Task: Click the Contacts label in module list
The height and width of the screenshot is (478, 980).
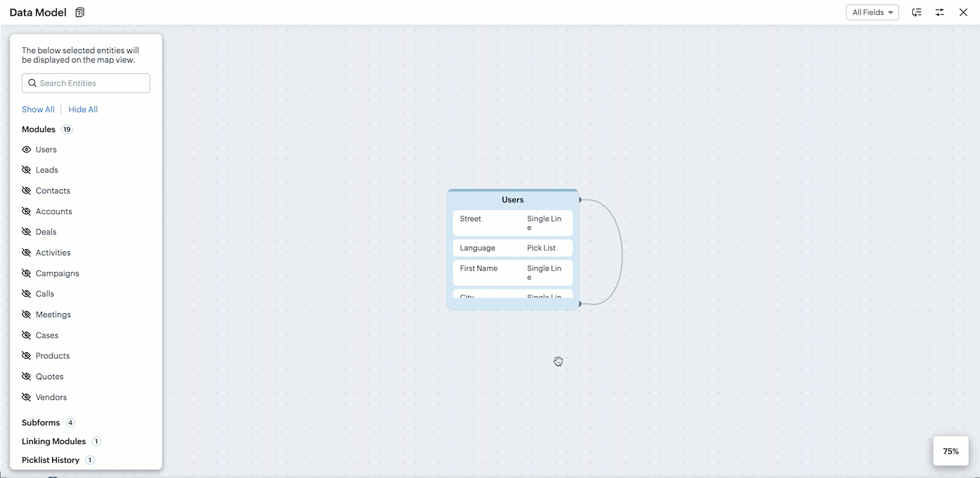Action: (53, 190)
